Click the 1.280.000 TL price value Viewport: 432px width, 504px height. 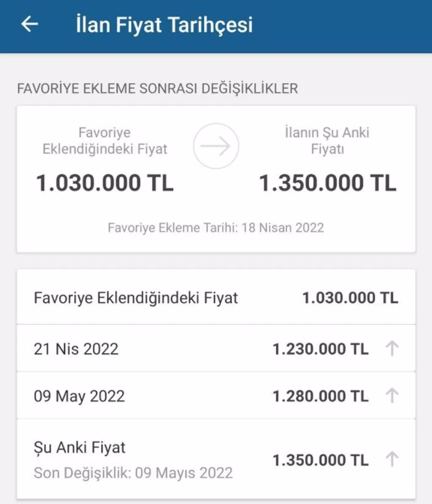pyautogui.click(x=321, y=396)
